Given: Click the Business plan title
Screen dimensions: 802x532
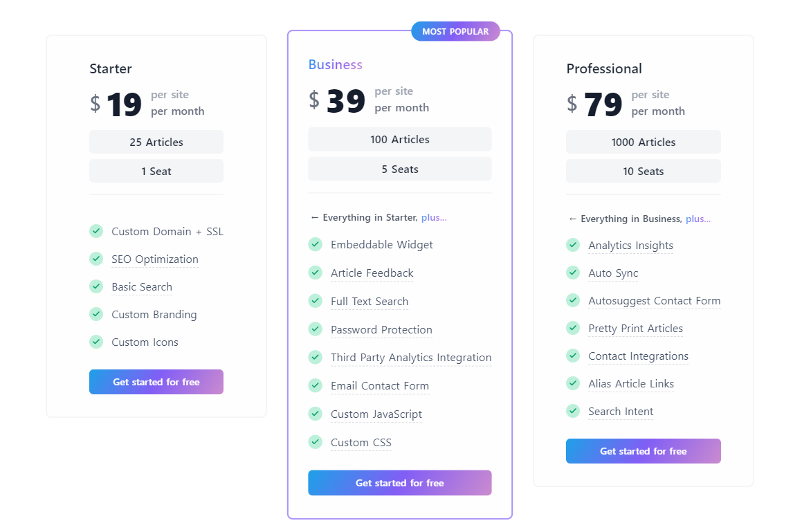Looking at the screenshot, I should (335, 64).
